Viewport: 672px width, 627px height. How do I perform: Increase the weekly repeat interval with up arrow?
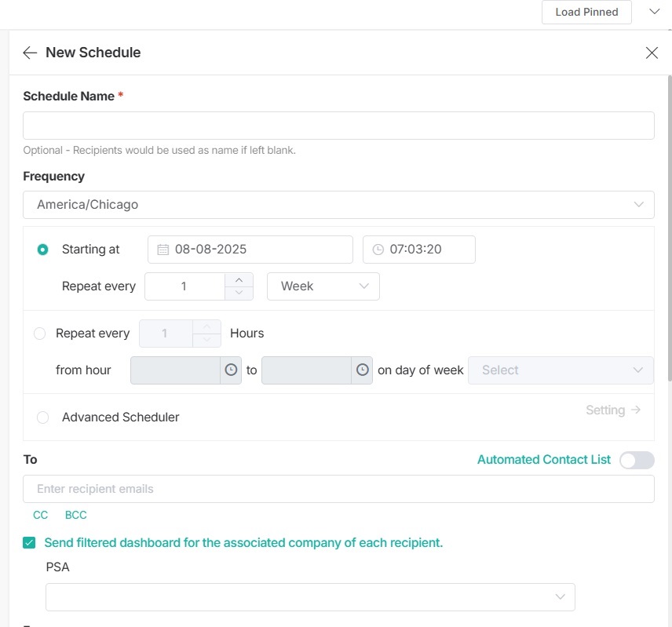tap(239, 279)
